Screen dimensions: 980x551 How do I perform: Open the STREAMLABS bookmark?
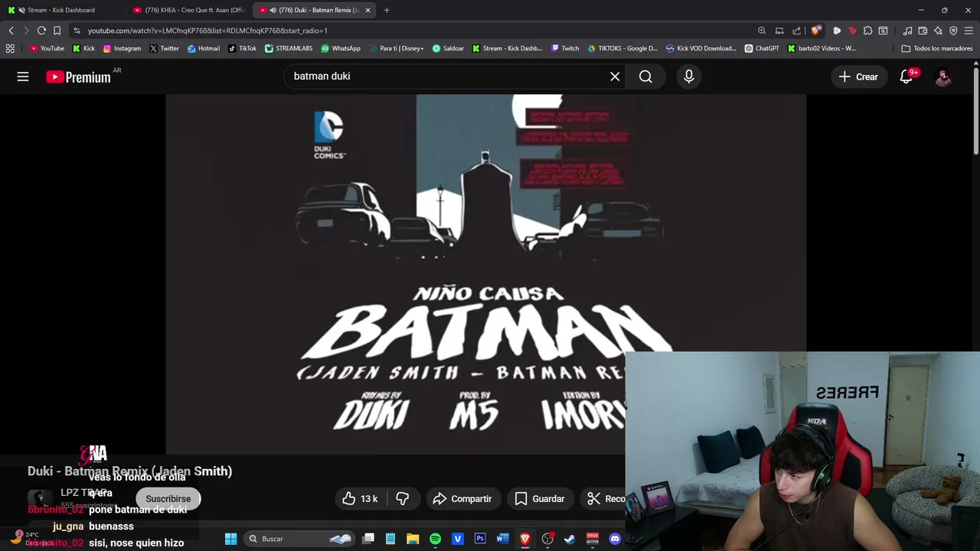pos(289,48)
